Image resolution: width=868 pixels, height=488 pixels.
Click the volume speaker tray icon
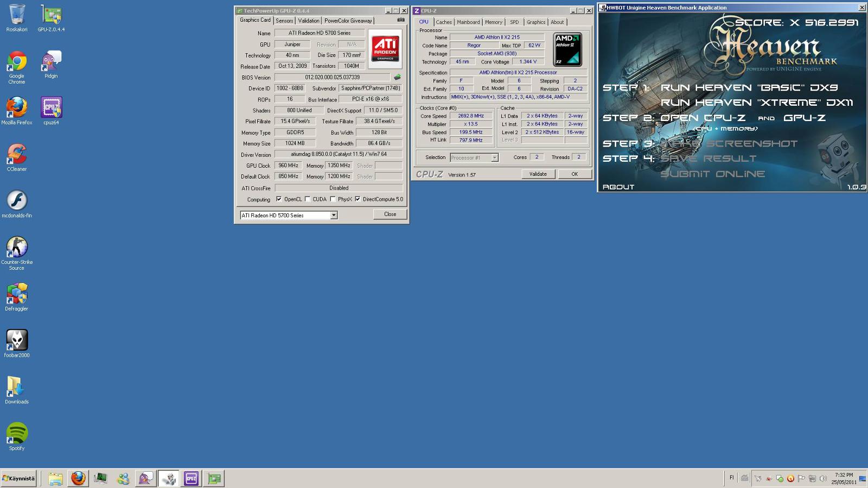tap(823, 478)
